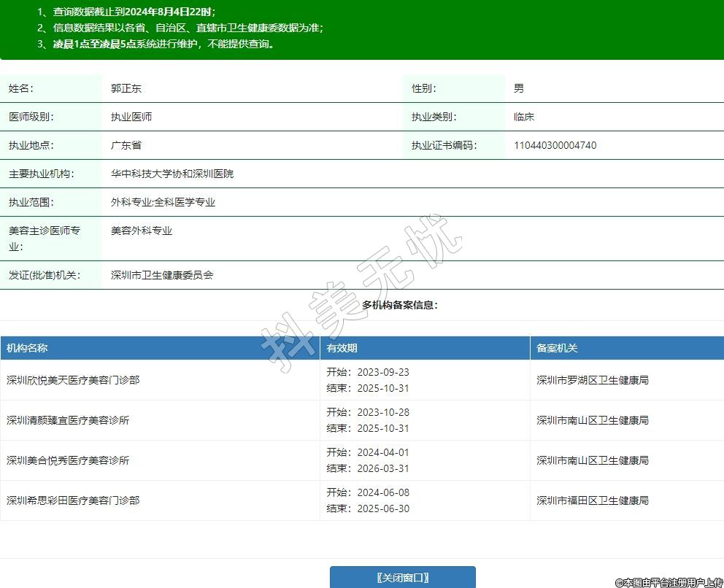Click 深圳市福田区卫生健康局 in the registry column
This screenshot has width=724, height=588.
[593, 500]
